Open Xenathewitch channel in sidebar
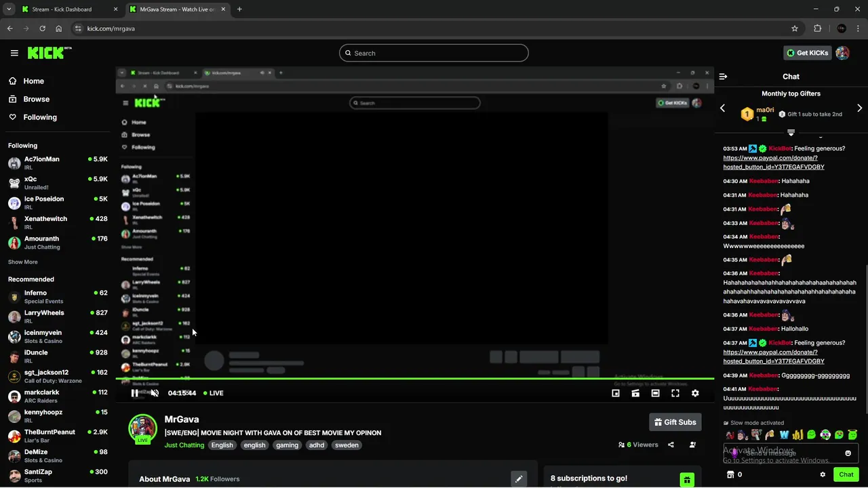 pyautogui.click(x=58, y=222)
